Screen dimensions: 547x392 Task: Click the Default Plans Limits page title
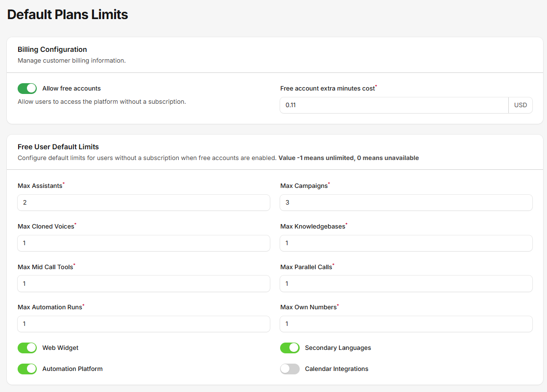(x=67, y=14)
